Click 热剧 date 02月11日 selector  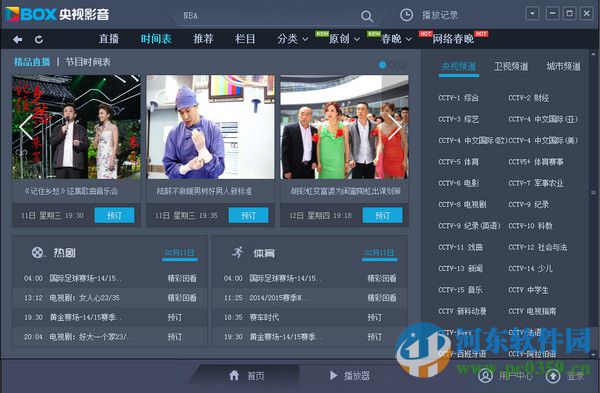coord(180,253)
